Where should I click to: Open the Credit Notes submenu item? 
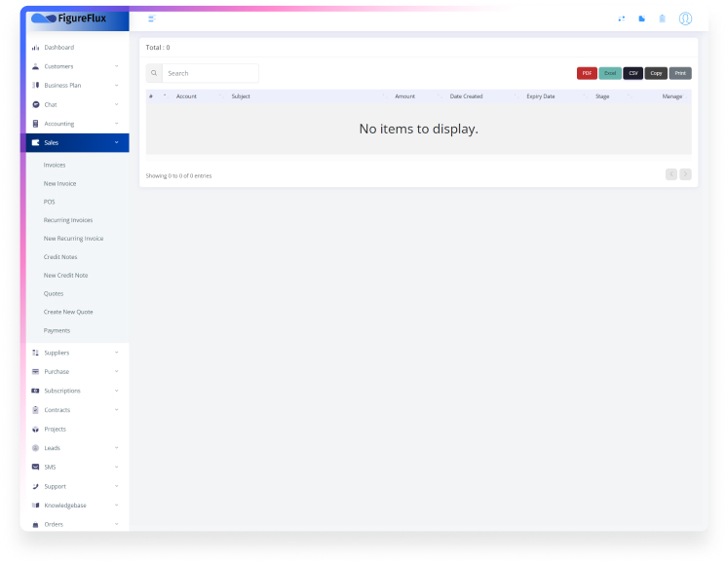(60, 257)
